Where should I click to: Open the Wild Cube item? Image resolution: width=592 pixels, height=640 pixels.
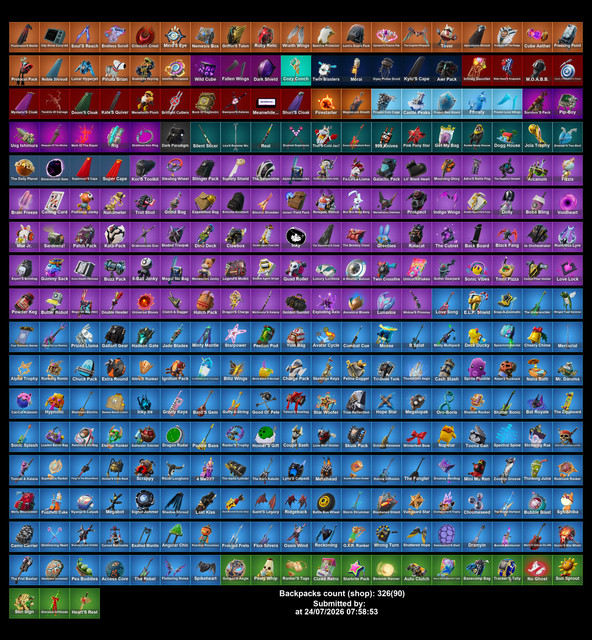pos(205,71)
